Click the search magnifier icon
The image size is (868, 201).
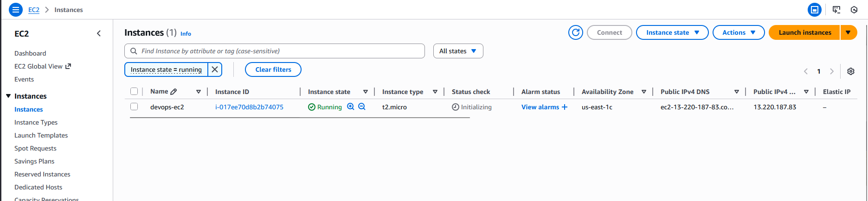pyautogui.click(x=134, y=51)
